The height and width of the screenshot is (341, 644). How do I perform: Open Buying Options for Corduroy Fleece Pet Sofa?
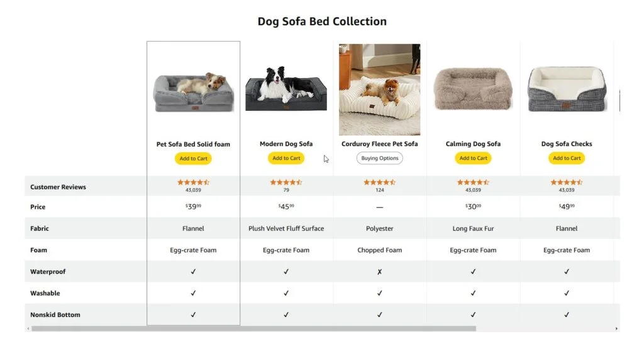(x=379, y=159)
